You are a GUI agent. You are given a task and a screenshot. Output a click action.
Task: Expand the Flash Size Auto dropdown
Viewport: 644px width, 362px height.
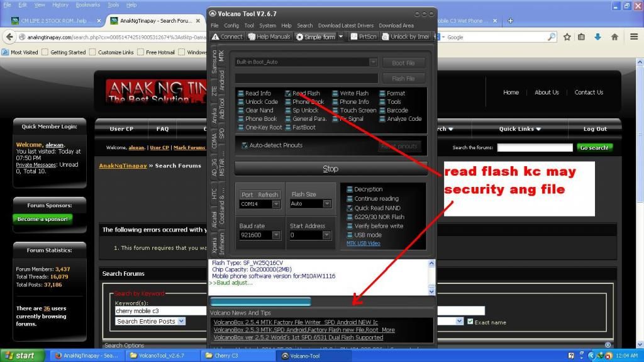326,204
